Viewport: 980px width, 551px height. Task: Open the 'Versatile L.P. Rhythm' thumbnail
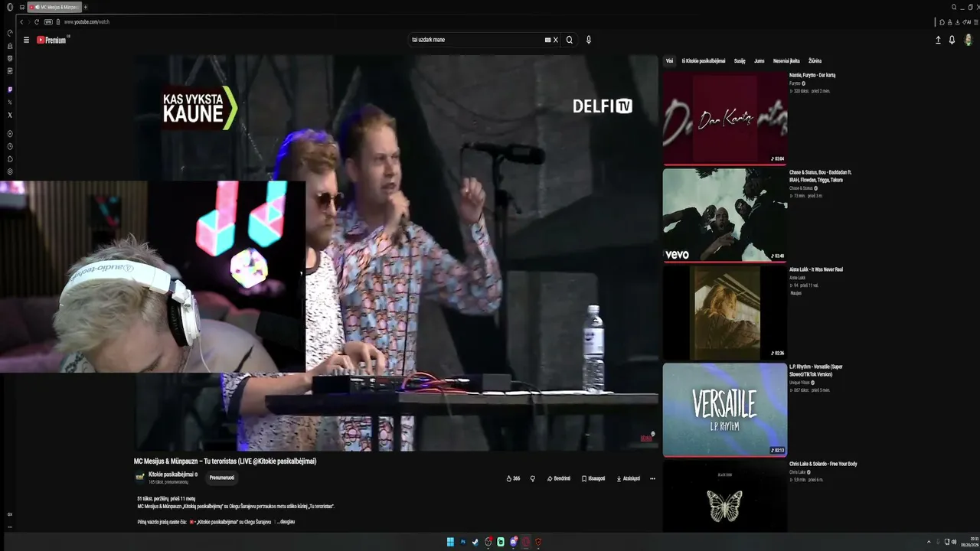click(x=725, y=410)
